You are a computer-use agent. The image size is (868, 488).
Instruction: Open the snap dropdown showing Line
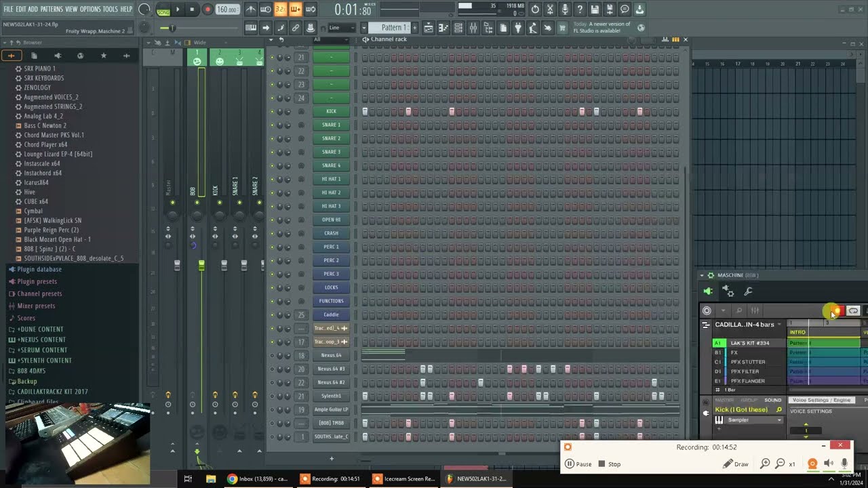pyautogui.click(x=342, y=28)
